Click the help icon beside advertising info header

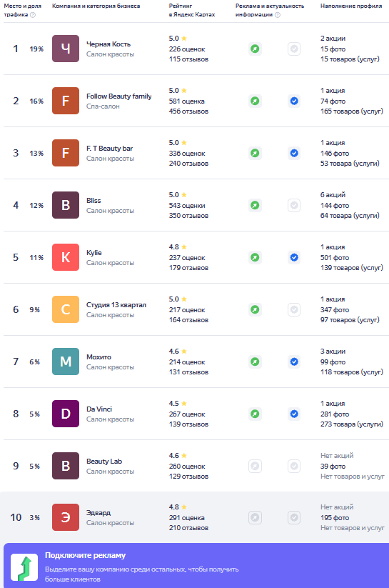(x=278, y=15)
